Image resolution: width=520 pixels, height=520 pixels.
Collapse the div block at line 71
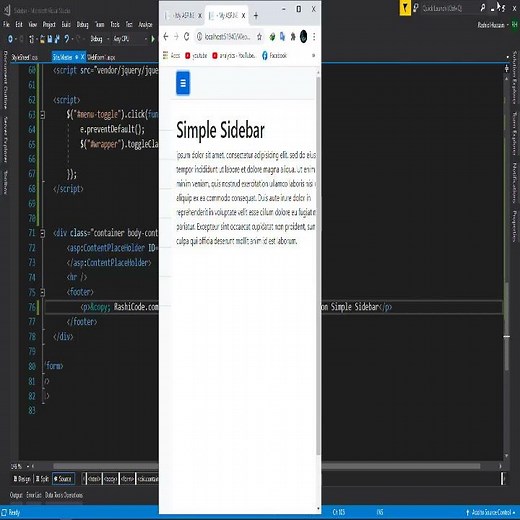(42, 233)
